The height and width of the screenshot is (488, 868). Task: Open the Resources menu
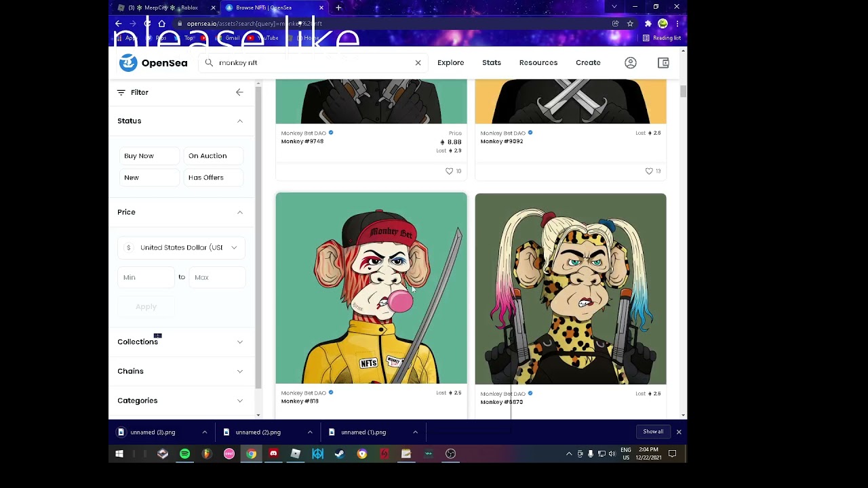[538, 62]
